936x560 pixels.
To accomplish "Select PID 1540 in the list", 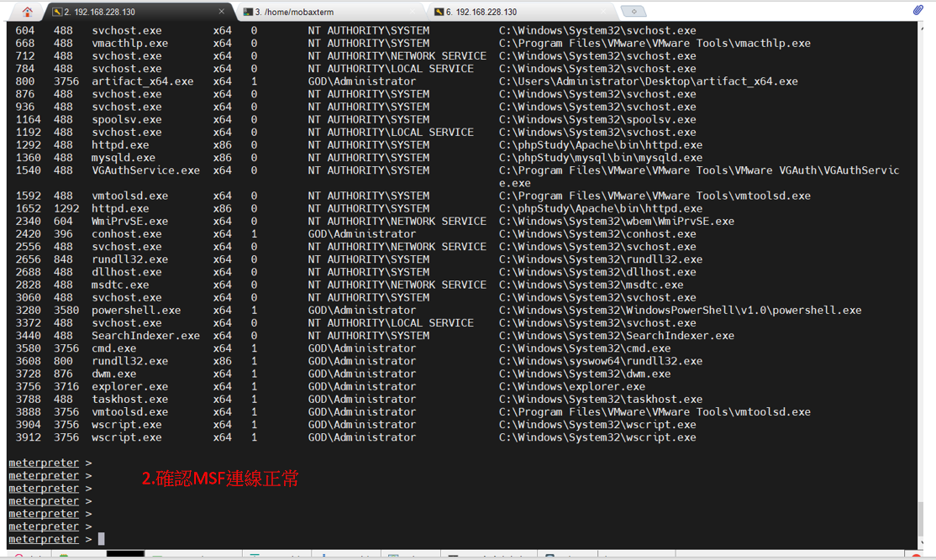I will 28,170.
